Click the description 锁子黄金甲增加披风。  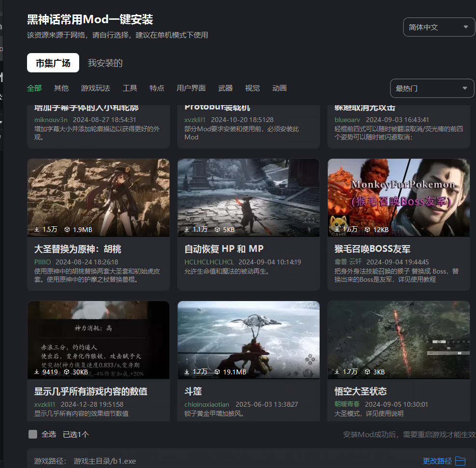coord(214,413)
